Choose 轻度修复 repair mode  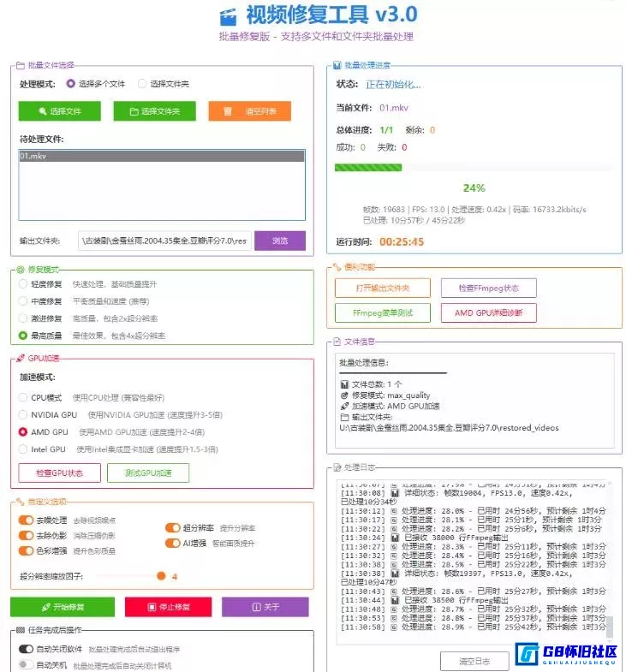(x=23, y=283)
